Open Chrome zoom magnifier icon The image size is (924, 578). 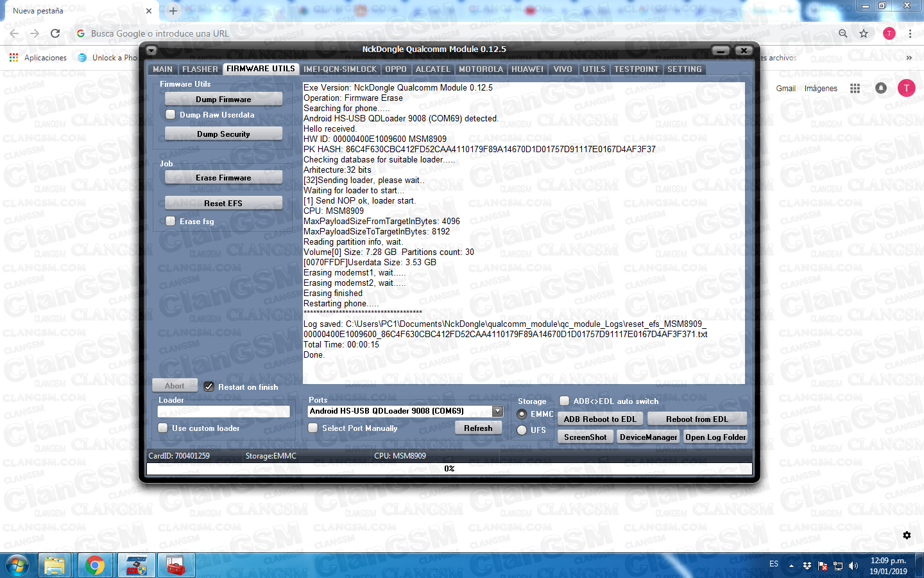[x=843, y=33]
